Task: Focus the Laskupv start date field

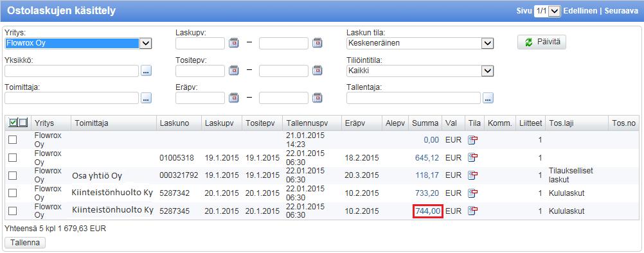Action: click(200, 43)
